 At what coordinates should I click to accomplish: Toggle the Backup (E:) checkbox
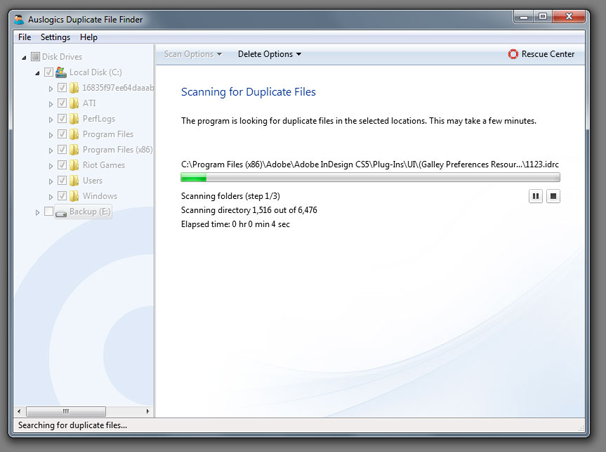tap(48, 212)
